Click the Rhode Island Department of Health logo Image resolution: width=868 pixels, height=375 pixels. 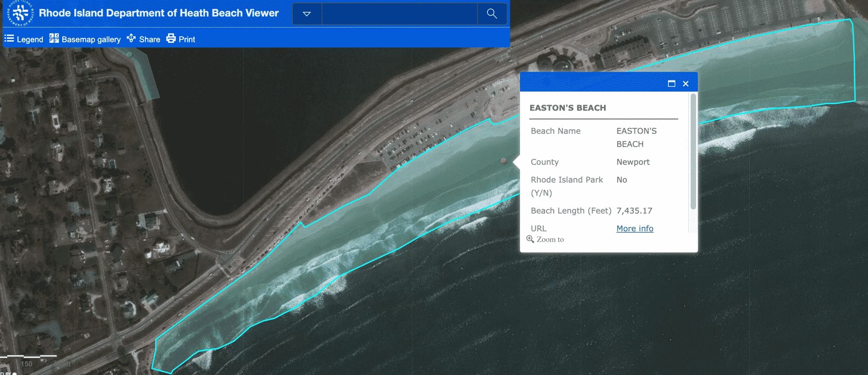(x=20, y=13)
